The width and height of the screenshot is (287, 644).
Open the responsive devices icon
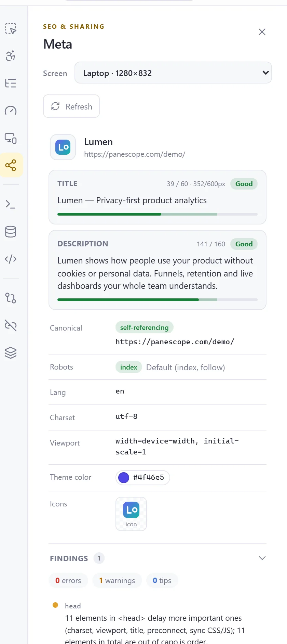(11, 138)
